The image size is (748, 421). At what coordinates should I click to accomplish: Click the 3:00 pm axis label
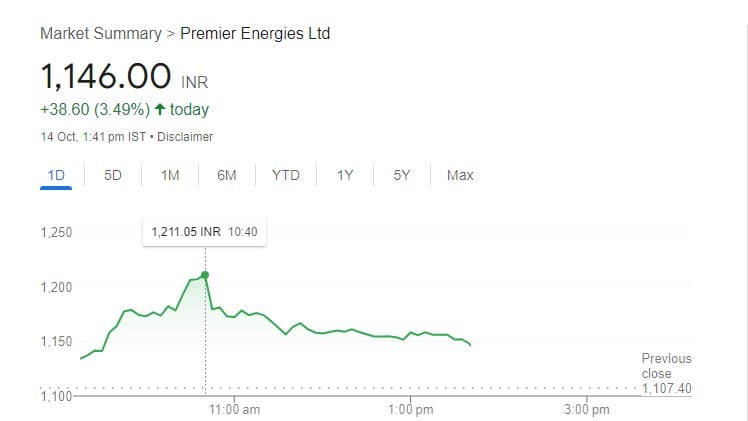pyautogui.click(x=587, y=409)
